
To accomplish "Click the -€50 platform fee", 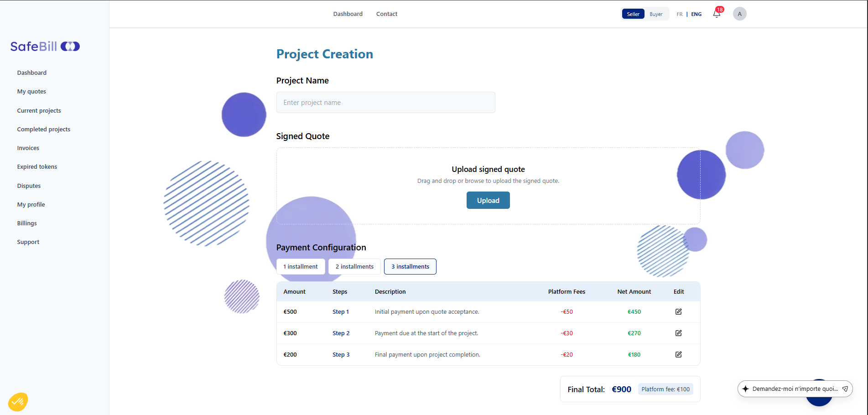I will click(x=567, y=311).
